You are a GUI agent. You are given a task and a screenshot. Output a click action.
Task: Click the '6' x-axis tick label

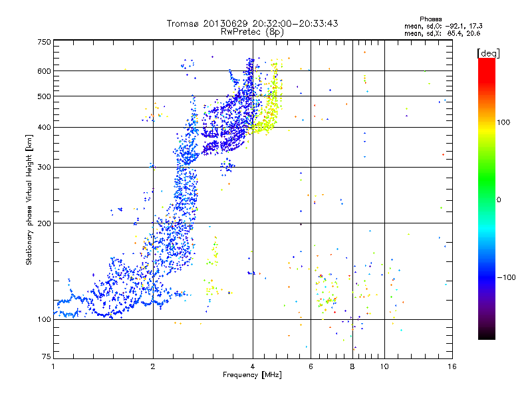311,366
